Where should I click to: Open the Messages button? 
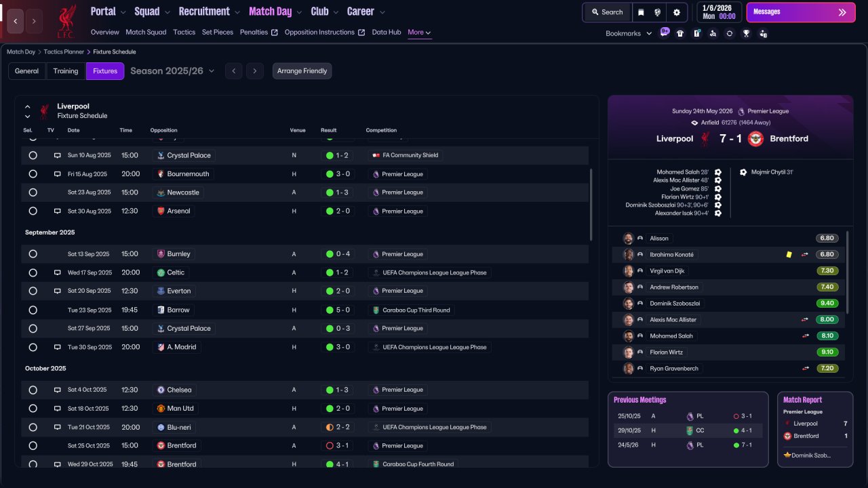[801, 12]
